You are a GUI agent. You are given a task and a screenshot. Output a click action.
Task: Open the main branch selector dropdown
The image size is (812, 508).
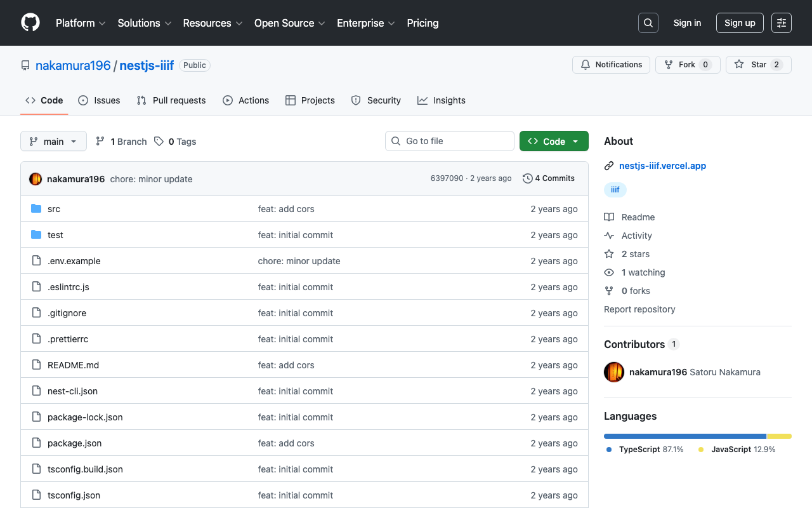[53, 141]
